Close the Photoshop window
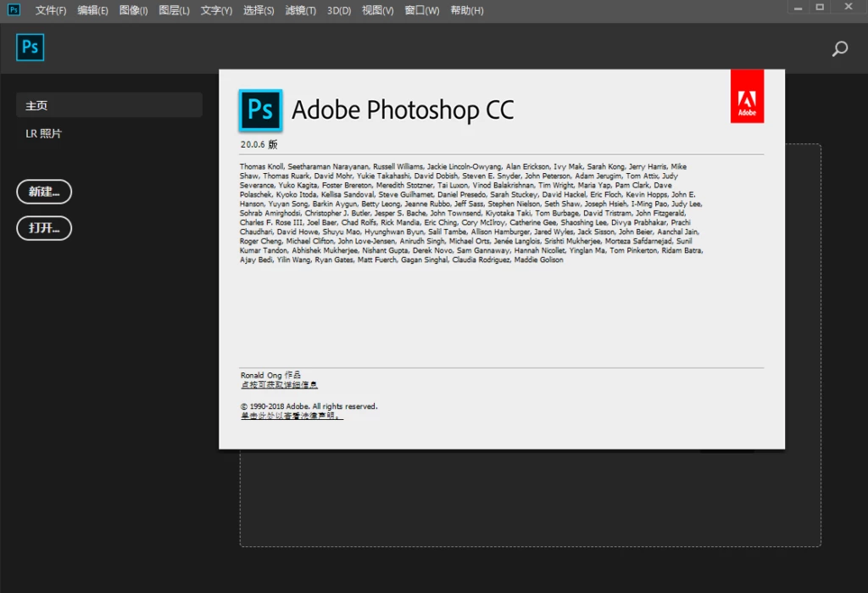 pyautogui.click(x=848, y=7)
